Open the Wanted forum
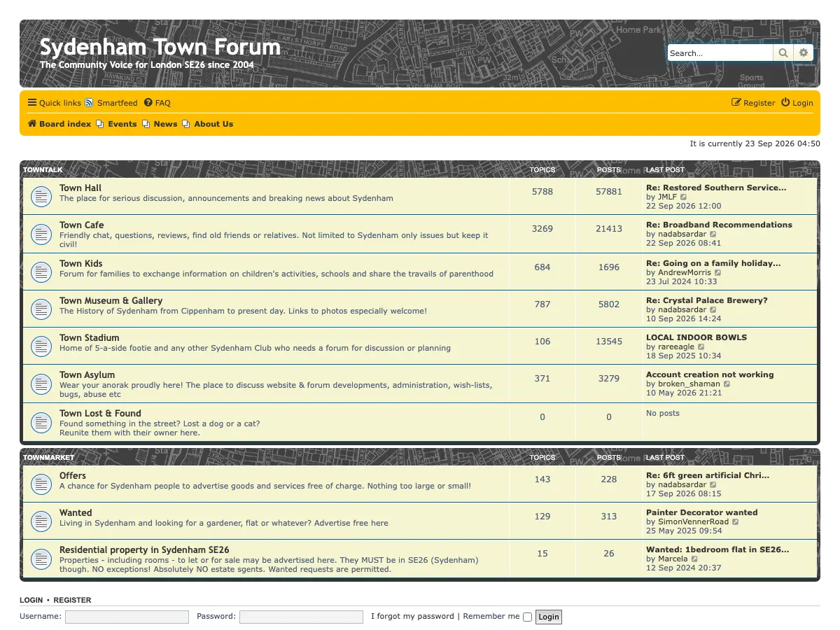 (76, 512)
